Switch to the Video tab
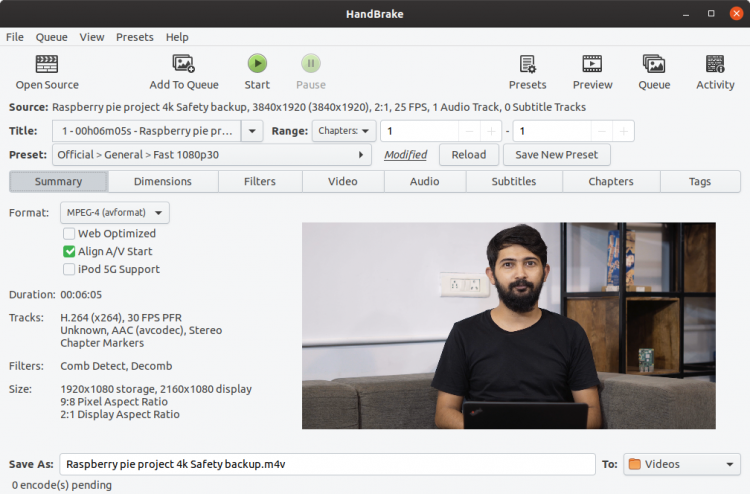Screen dimensions: 750x494 [342, 181]
